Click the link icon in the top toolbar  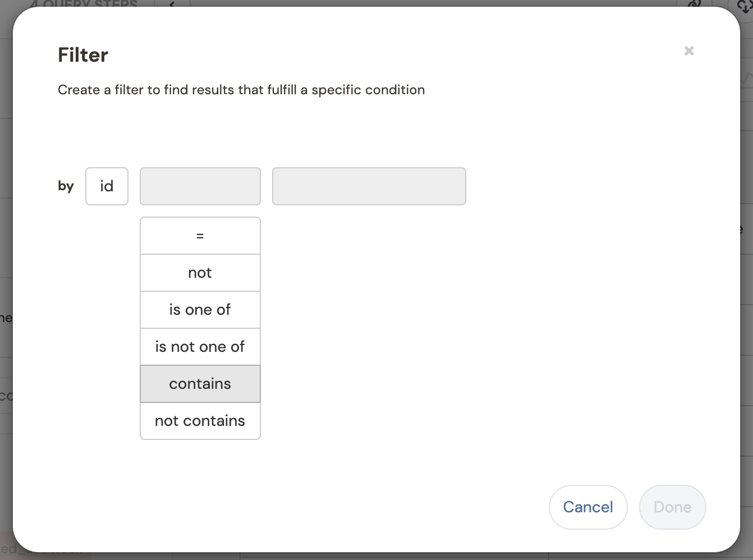(694, 3)
